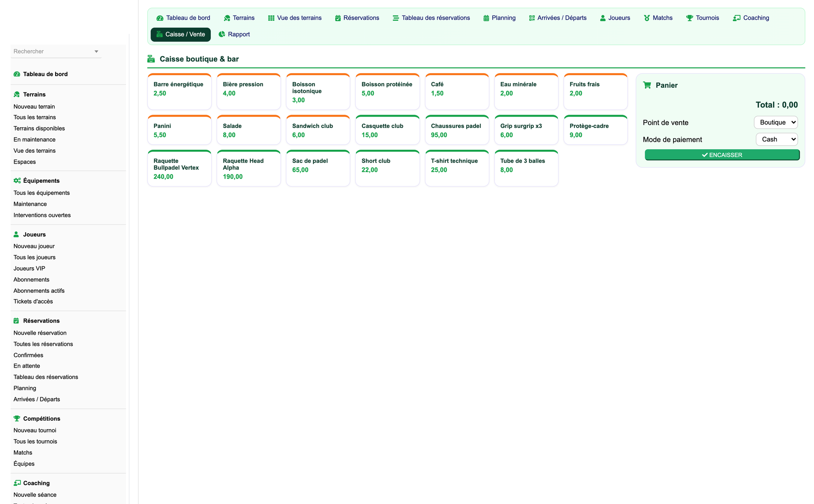The width and height of the screenshot is (814, 504).
Task: Open Nouveau terrain in the sidebar
Action: pos(34,107)
